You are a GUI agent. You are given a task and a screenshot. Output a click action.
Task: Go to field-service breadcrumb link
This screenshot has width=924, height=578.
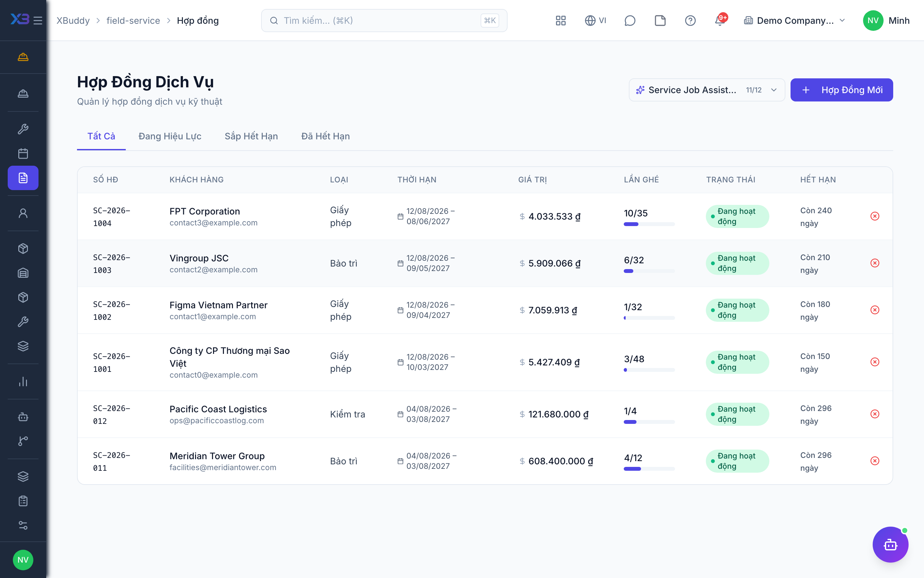(x=133, y=20)
